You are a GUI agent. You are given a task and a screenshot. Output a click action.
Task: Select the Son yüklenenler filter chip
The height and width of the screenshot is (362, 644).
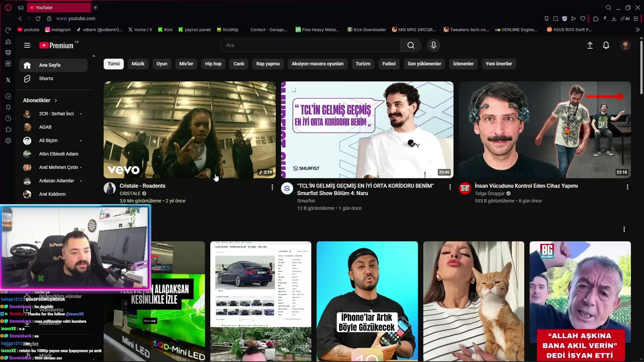(424, 64)
